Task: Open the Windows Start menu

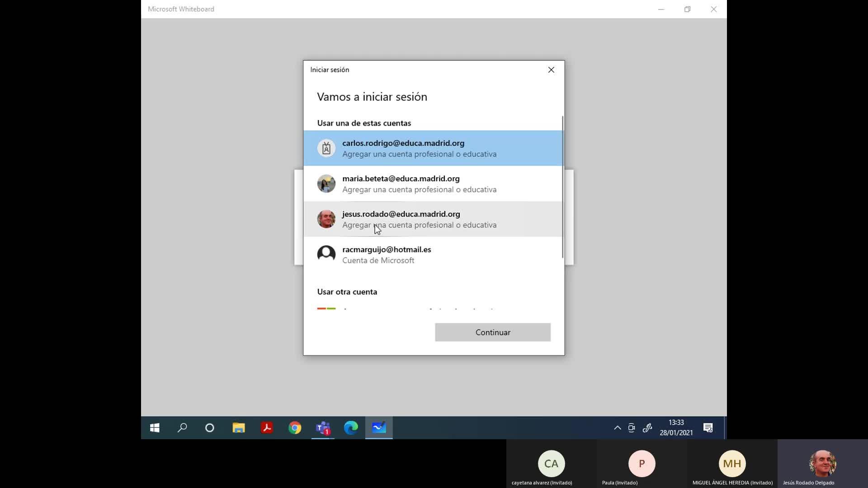Action: pos(155,428)
